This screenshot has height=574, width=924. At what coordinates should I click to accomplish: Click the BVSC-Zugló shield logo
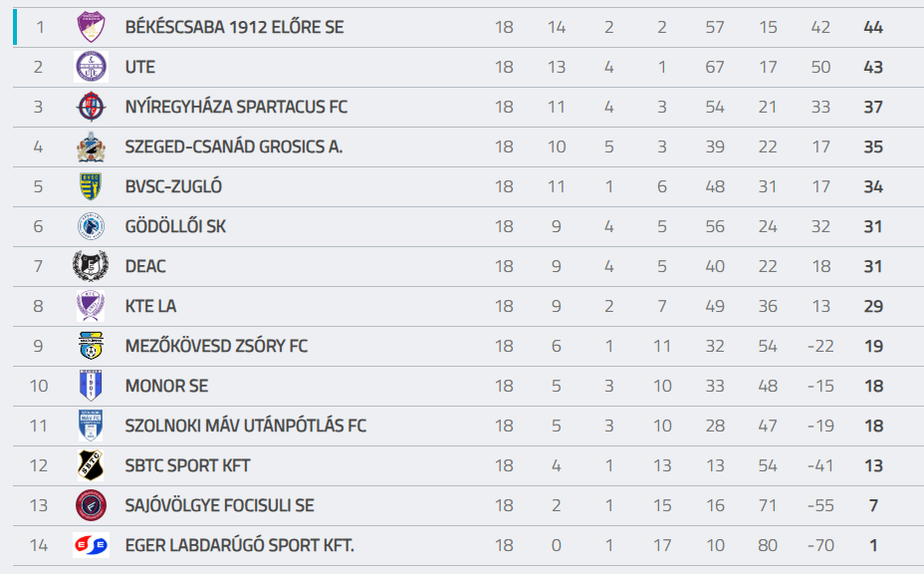tap(91, 186)
